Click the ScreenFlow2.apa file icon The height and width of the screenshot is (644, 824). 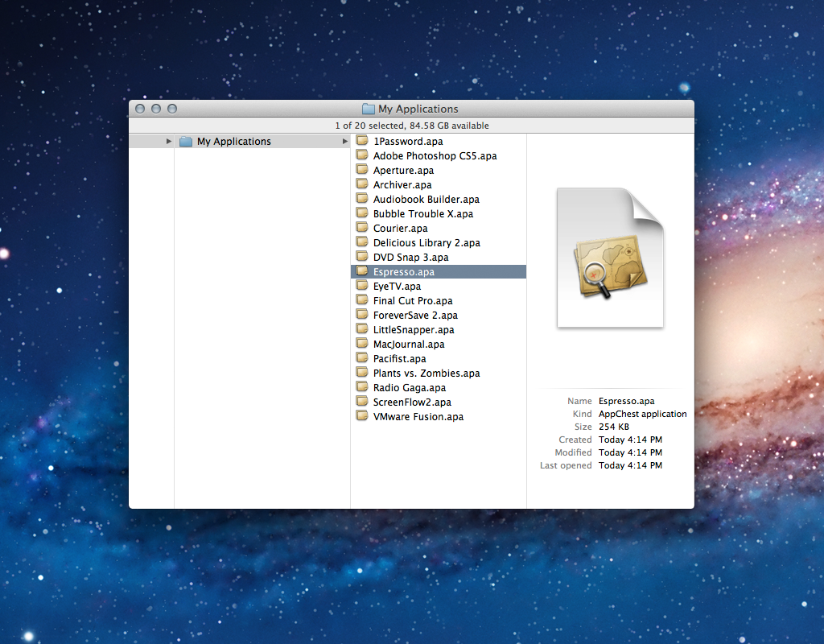coord(362,401)
